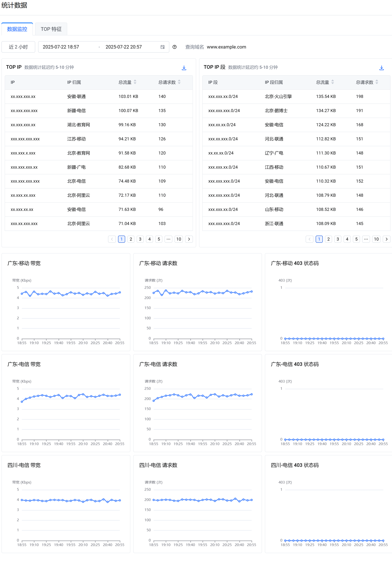
Task: Open page 5 of TOP IP 段 table
Action: (356, 239)
